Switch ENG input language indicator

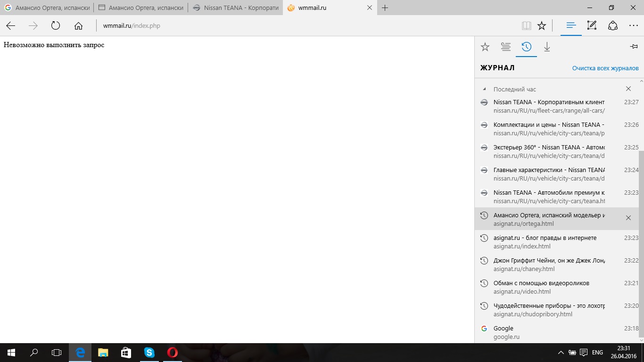pyautogui.click(x=597, y=353)
